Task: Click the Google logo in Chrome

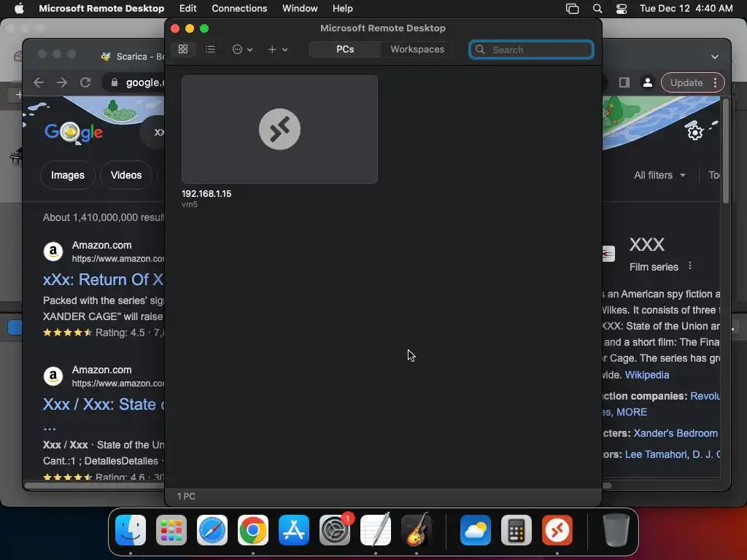Action: pyautogui.click(x=74, y=132)
